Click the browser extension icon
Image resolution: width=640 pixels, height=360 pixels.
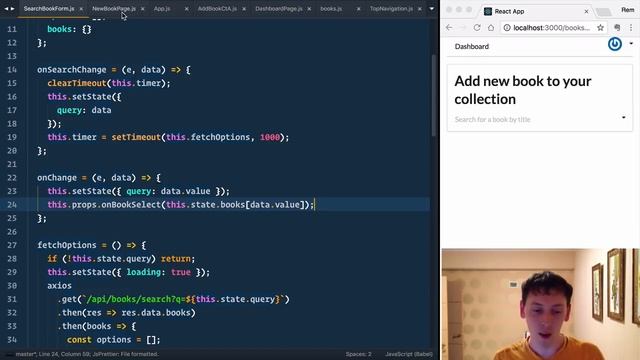click(617, 27)
